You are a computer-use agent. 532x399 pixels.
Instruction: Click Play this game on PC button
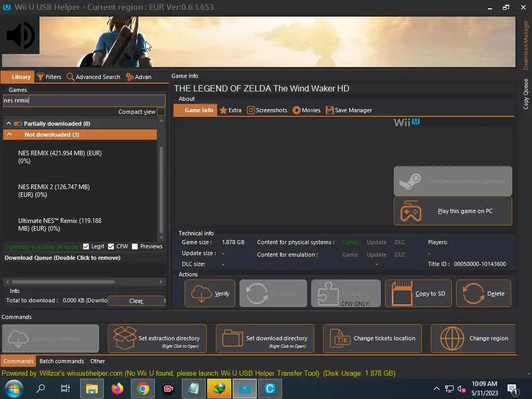coord(453,211)
